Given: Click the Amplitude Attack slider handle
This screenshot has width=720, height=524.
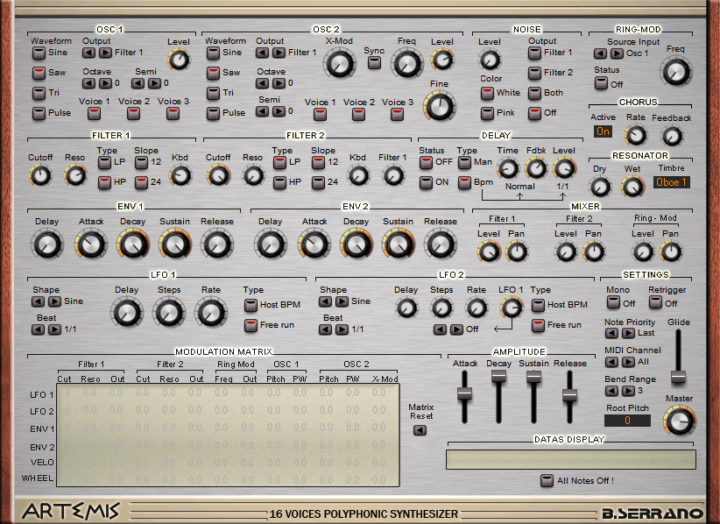Looking at the screenshot, I should [x=464, y=390].
